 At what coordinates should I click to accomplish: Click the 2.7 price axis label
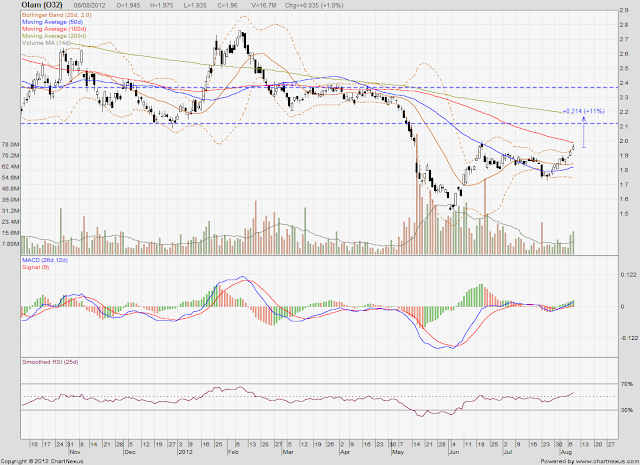623,39
